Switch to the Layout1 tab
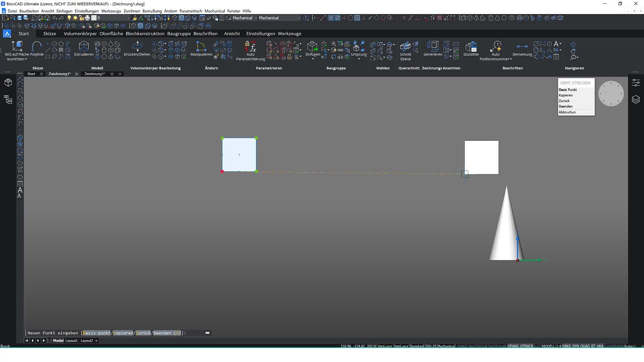 coord(71,341)
